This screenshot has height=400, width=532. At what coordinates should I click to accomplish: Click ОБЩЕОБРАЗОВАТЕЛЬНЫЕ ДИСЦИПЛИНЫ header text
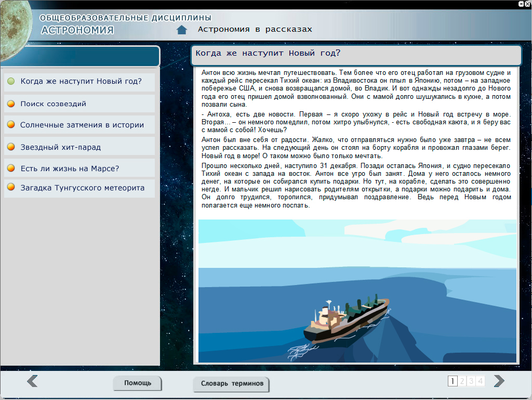click(126, 18)
